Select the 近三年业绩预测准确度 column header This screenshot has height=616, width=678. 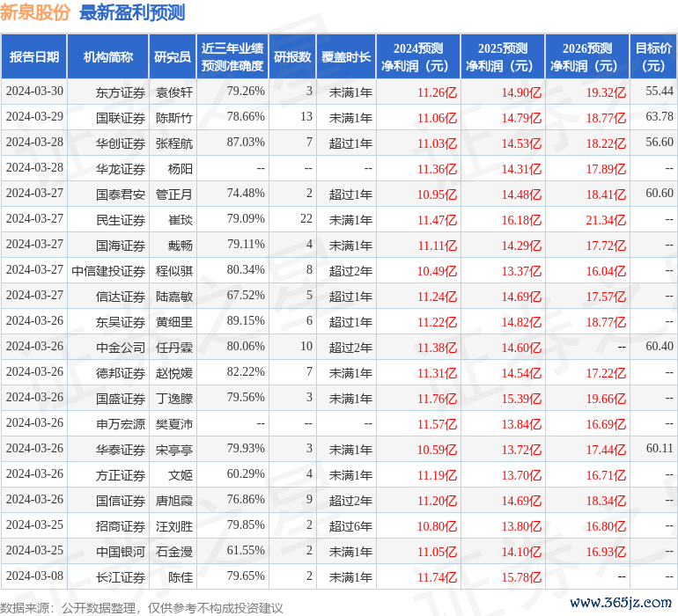232,57
